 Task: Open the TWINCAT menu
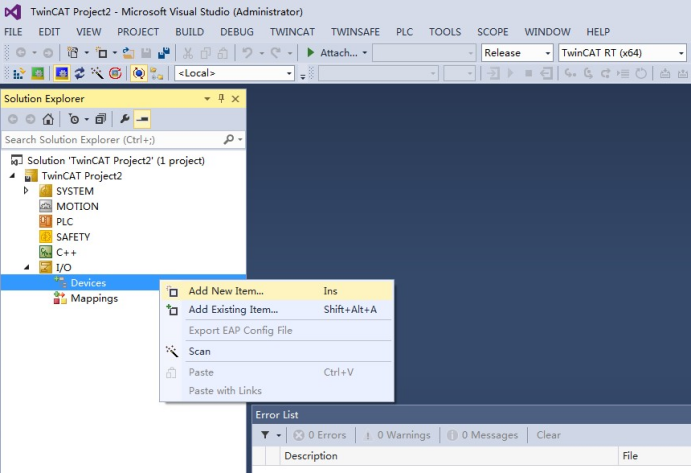[x=292, y=32]
